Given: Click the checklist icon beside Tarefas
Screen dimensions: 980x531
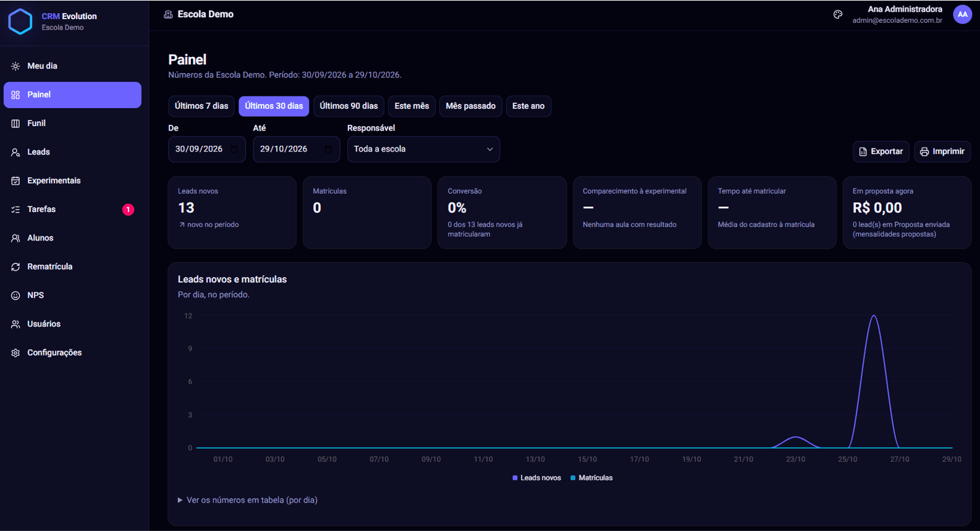Looking at the screenshot, I should pos(15,210).
